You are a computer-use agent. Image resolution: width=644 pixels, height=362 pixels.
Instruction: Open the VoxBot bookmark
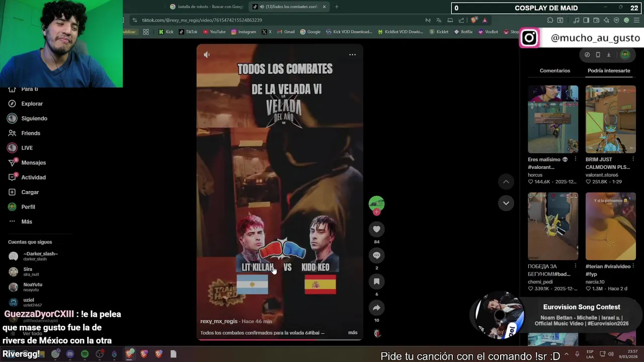(x=488, y=32)
